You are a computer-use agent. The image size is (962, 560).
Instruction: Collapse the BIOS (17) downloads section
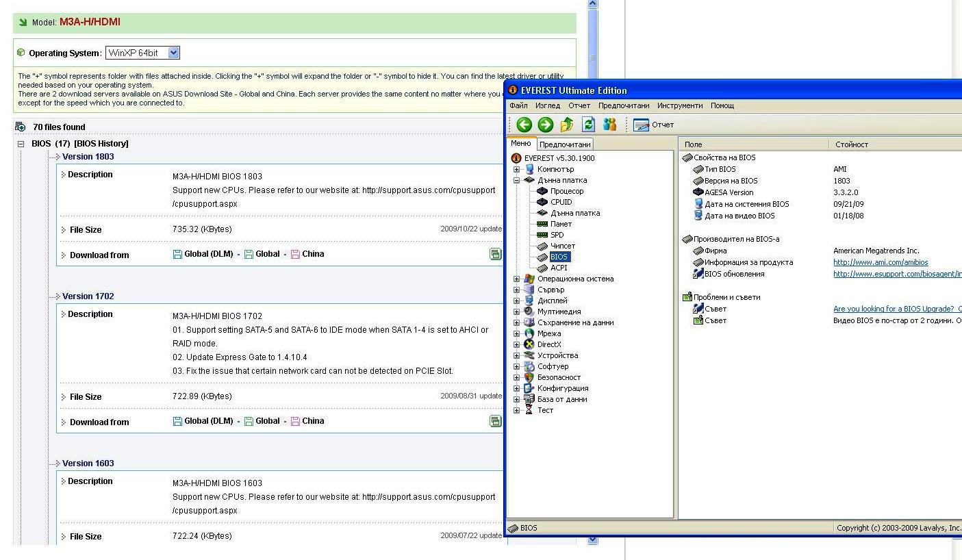point(21,144)
